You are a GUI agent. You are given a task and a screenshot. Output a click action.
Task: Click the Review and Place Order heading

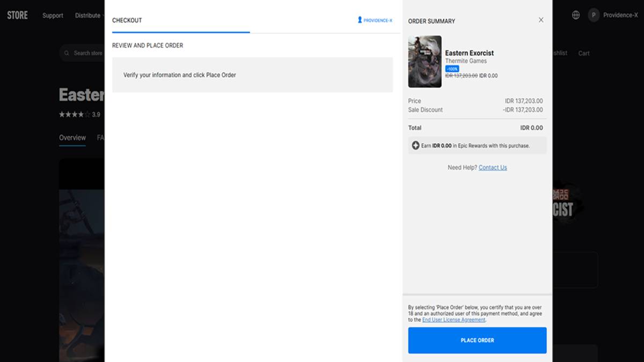(148, 46)
